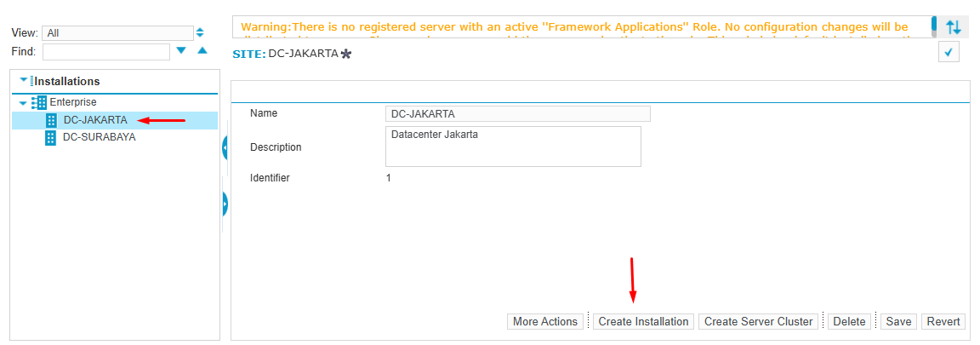Select DC-SURABAYA in the tree
The image size is (980, 345).
(99, 137)
